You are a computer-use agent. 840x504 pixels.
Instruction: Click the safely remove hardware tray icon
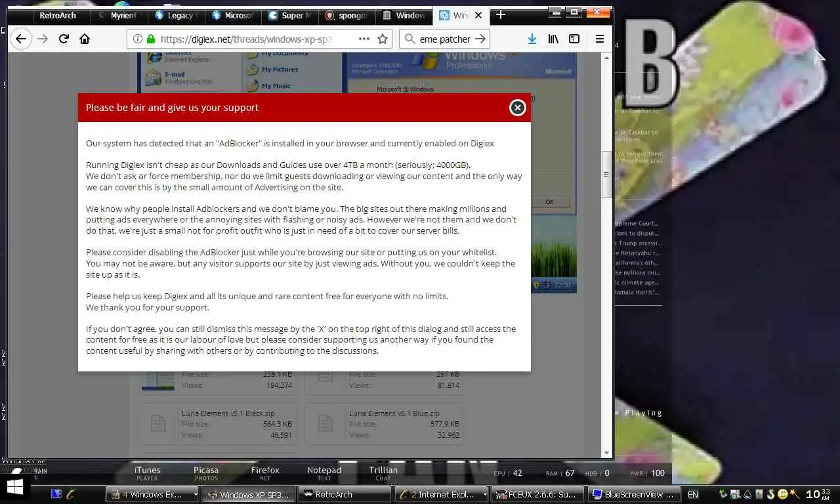pos(723,494)
